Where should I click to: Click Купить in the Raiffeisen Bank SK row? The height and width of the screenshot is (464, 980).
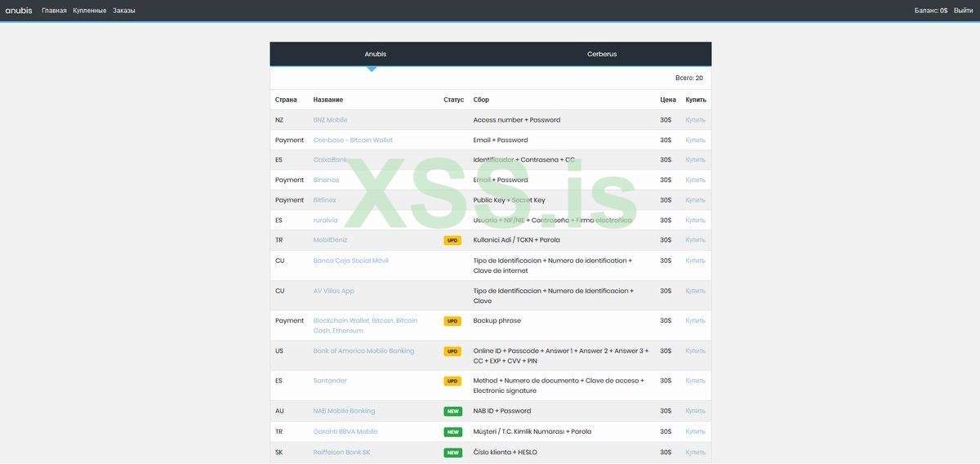coord(695,452)
